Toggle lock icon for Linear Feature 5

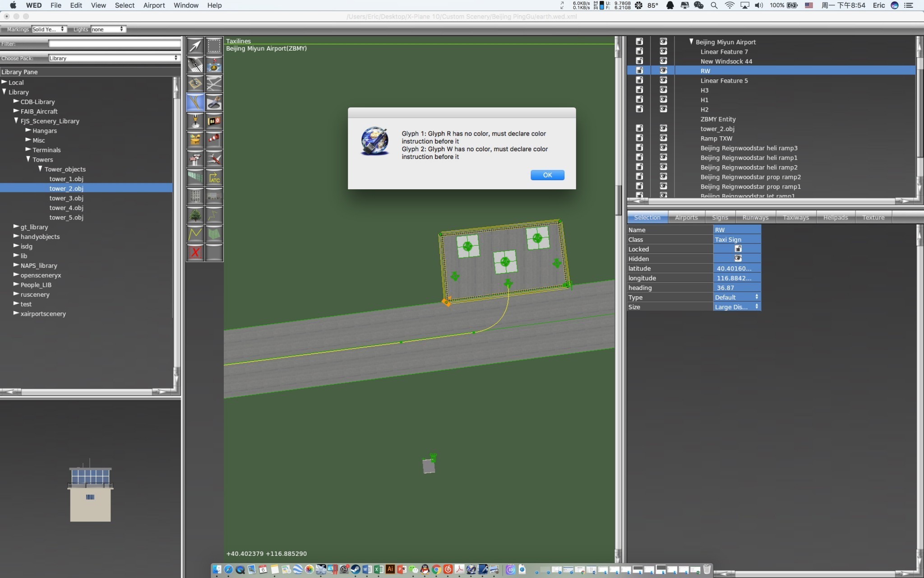pos(639,80)
